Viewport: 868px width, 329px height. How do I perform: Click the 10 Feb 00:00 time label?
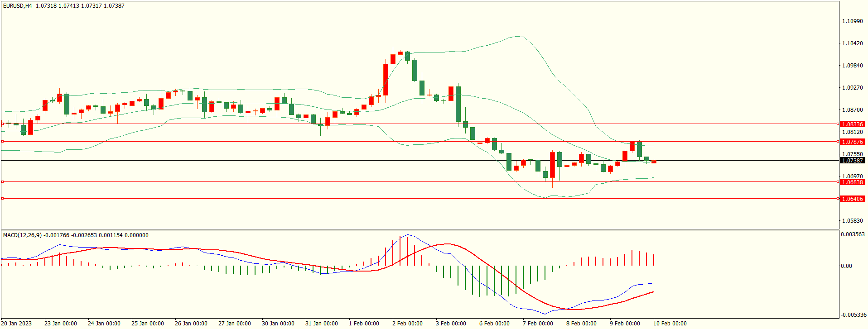[x=670, y=323]
